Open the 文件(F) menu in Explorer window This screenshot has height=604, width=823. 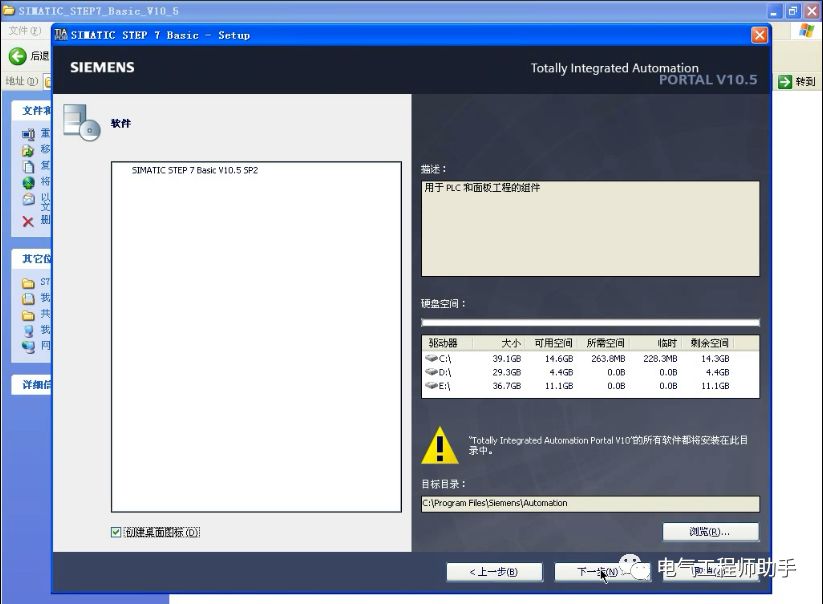tap(25, 30)
